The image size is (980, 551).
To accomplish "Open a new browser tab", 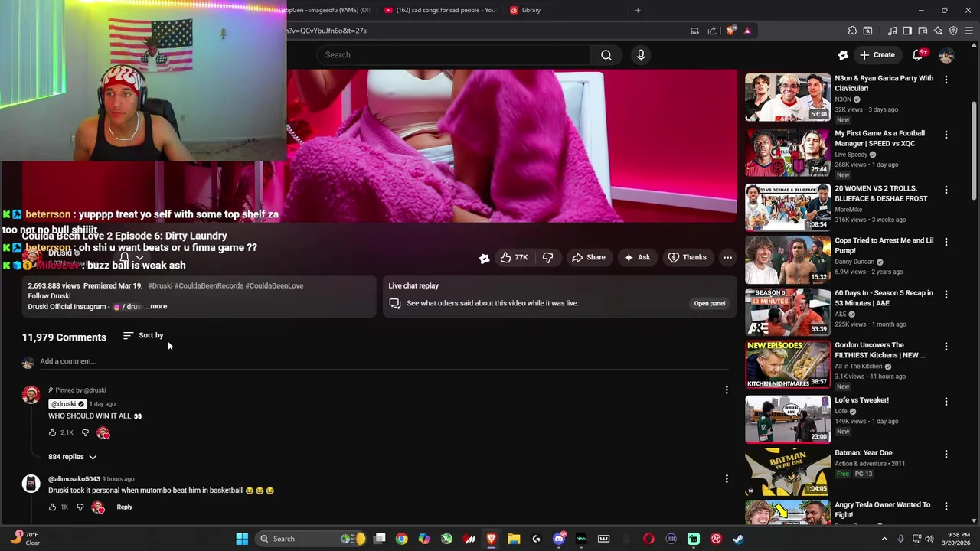I will [x=638, y=10].
